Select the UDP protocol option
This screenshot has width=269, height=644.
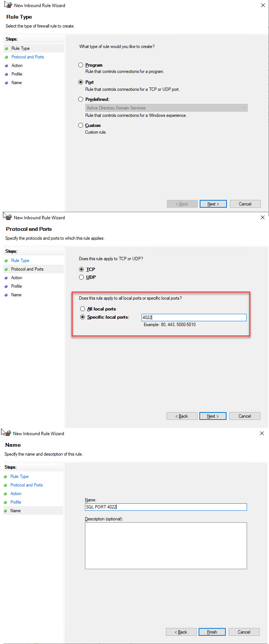point(82,277)
